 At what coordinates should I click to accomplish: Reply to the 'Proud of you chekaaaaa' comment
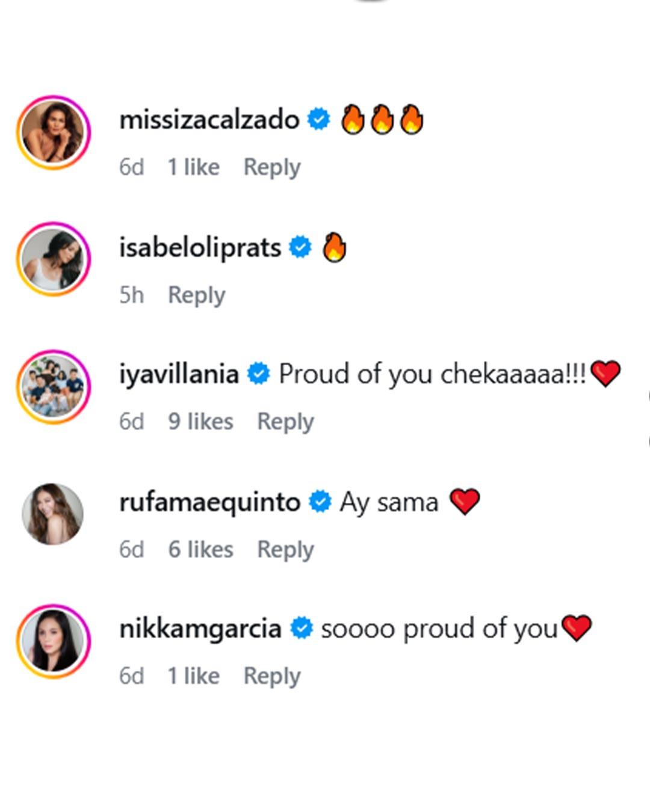[x=286, y=422]
